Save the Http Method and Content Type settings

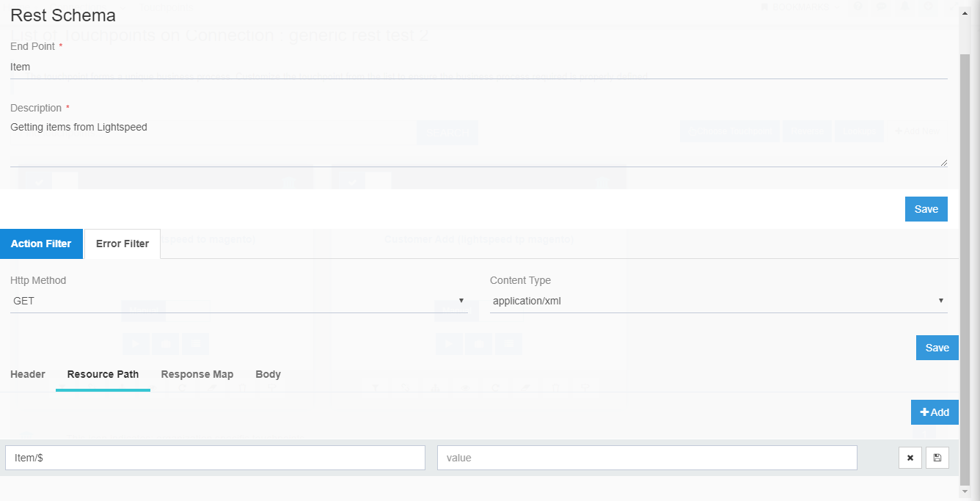[x=937, y=348]
